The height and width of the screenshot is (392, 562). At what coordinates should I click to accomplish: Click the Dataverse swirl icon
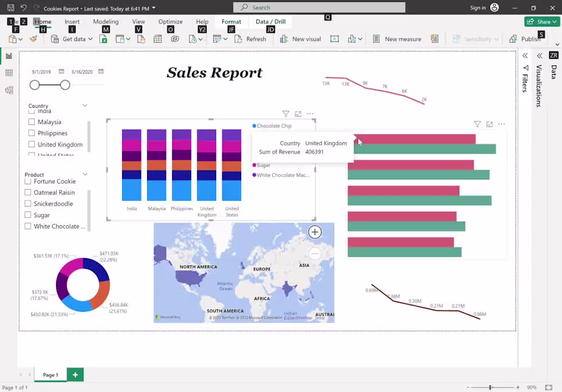click(x=175, y=39)
